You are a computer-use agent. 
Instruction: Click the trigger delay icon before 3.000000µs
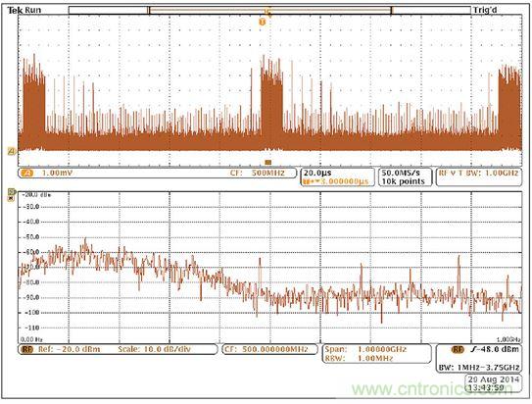coord(308,182)
